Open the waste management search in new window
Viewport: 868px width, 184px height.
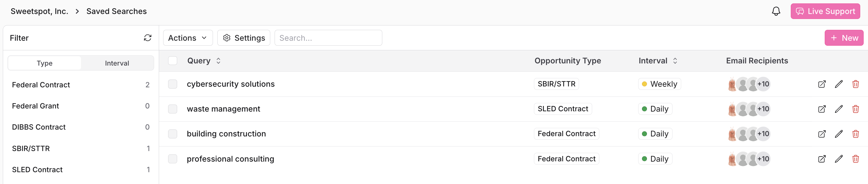point(822,109)
